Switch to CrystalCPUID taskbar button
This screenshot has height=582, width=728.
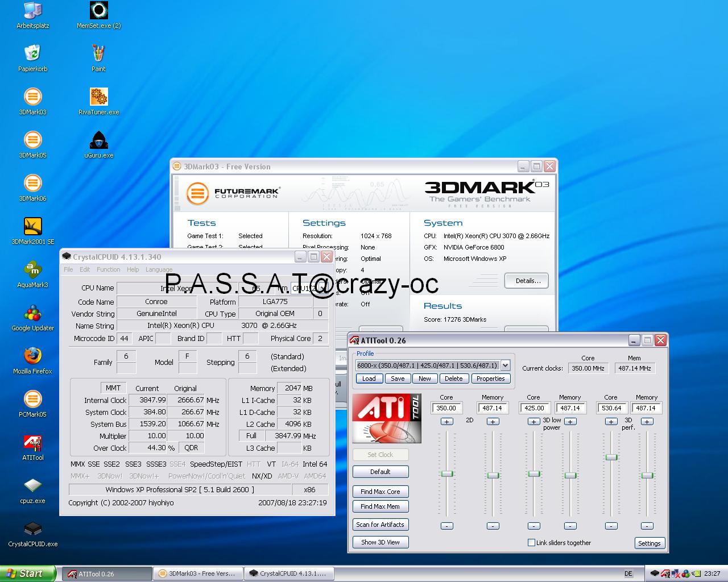(289, 573)
